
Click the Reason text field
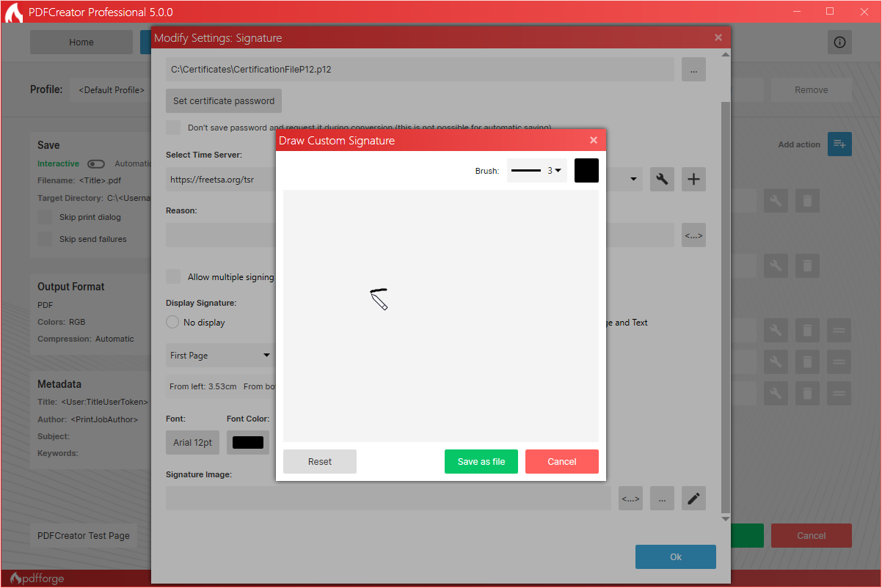coord(420,235)
